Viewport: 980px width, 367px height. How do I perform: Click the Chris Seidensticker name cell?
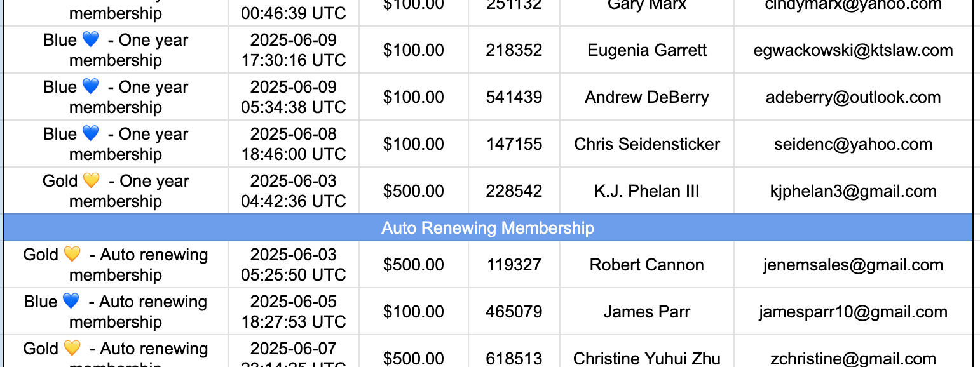tap(647, 144)
